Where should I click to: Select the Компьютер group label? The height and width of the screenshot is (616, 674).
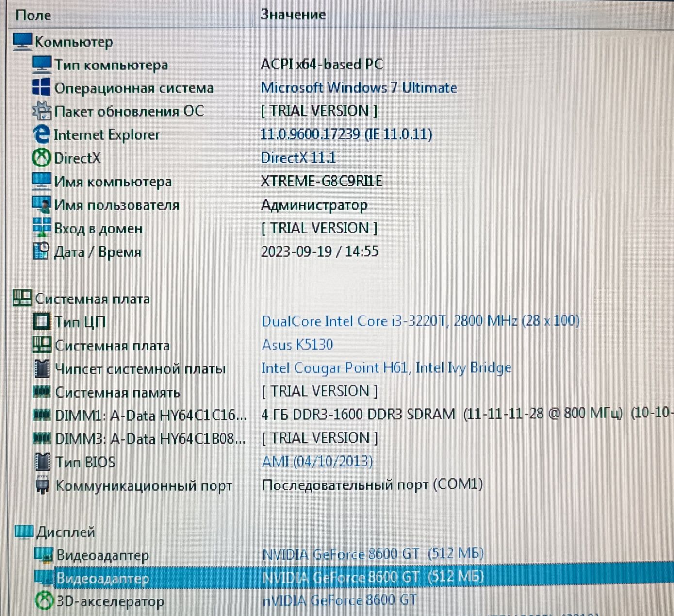pyautogui.click(x=74, y=42)
